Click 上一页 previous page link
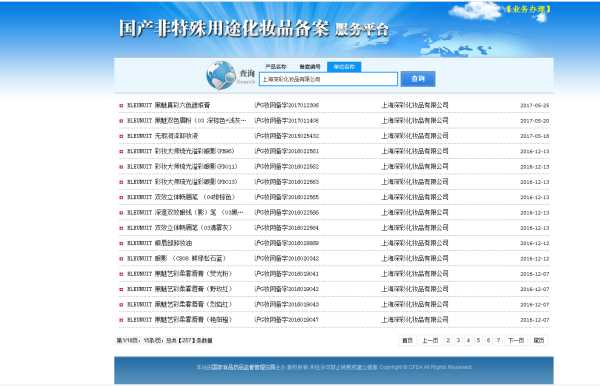600x386 pixels. [430, 340]
